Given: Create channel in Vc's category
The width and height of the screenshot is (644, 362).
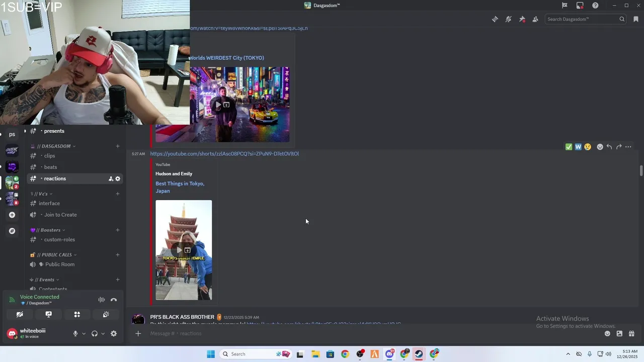Looking at the screenshot, I should click(x=118, y=194).
